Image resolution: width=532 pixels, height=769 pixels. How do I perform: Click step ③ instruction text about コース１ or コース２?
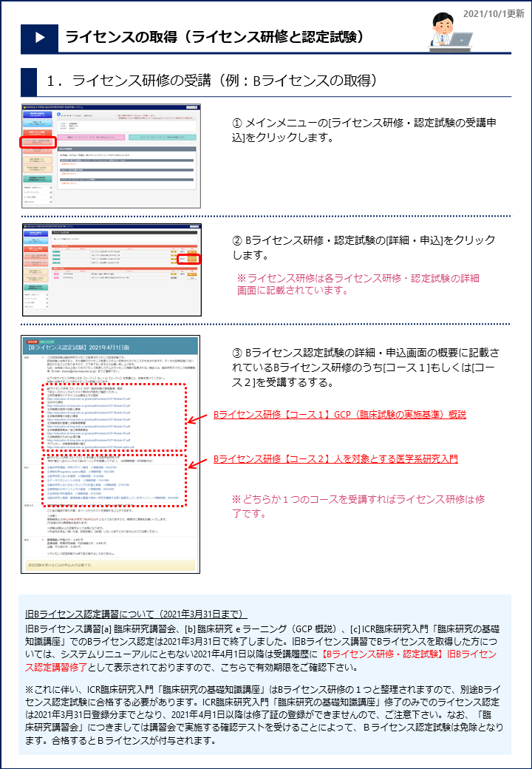pyautogui.click(x=366, y=367)
